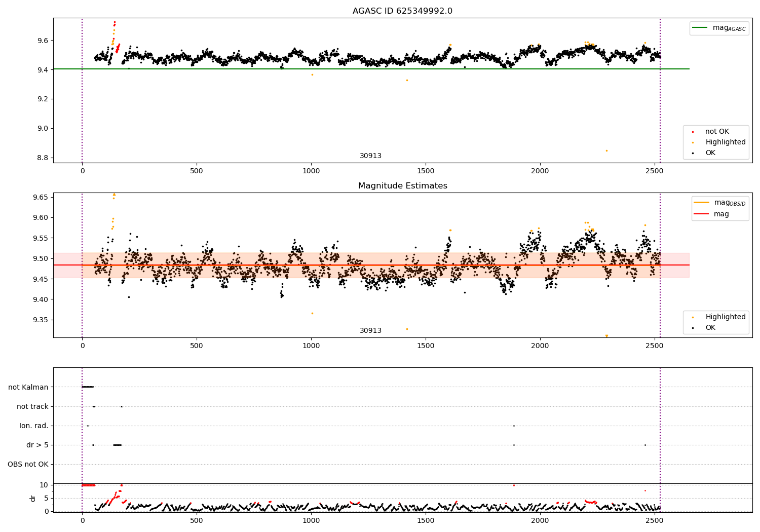Click the "OK" legend entry in Magnitude Estimates plot
This screenshot has height=532, width=760.
coord(710,328)
